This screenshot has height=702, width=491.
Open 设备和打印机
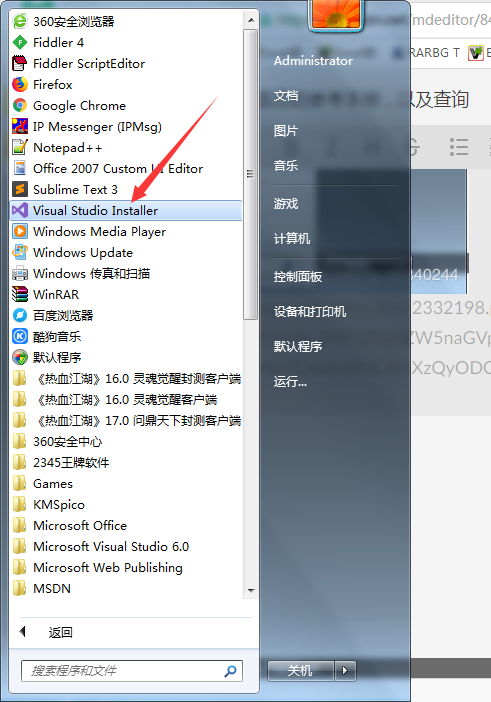(310, 311)
